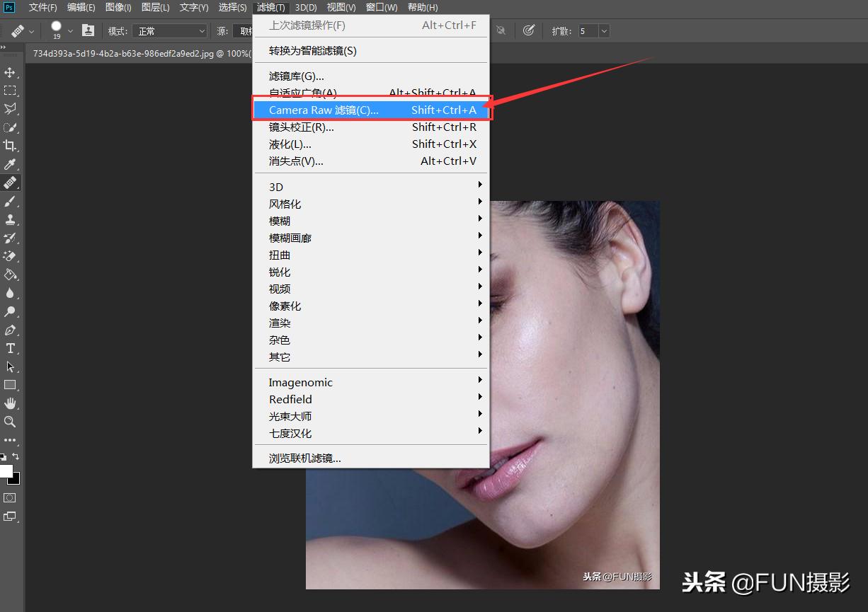Open the brush preset picker arrow
868x612 pixels.
click(x=70, y=31)
